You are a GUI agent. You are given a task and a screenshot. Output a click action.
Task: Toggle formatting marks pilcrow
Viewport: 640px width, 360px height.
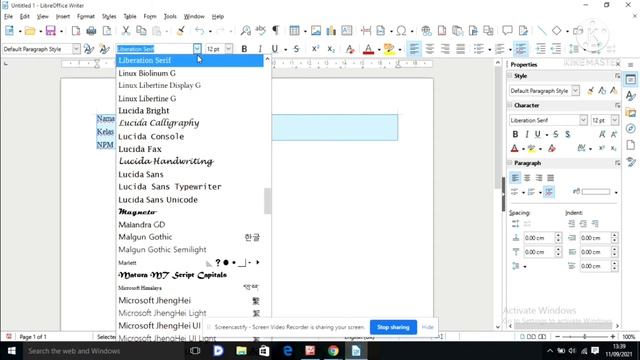pos(276,31)
